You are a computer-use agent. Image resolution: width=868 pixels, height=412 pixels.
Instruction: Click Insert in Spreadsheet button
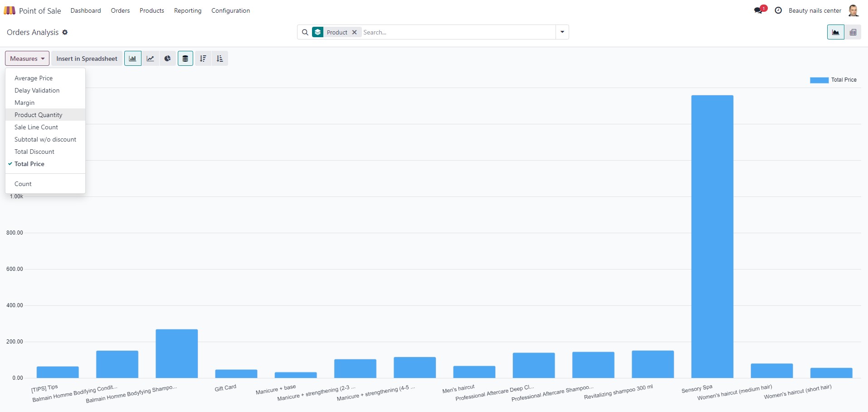[87, 59]
